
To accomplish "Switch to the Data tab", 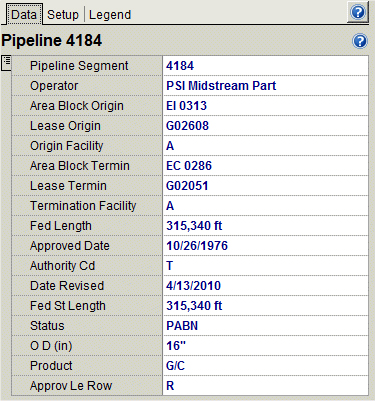I will 24,14.
